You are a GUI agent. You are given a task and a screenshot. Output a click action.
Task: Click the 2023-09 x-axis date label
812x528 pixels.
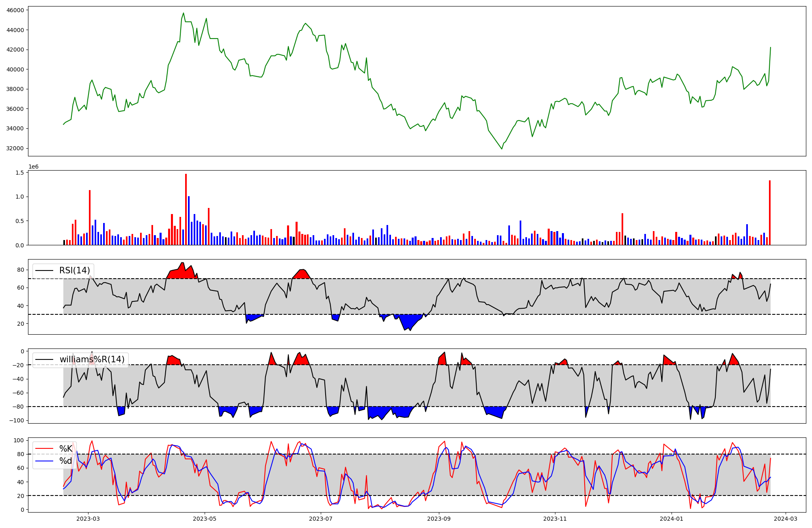pyautogui.click(x=439, y=519)
